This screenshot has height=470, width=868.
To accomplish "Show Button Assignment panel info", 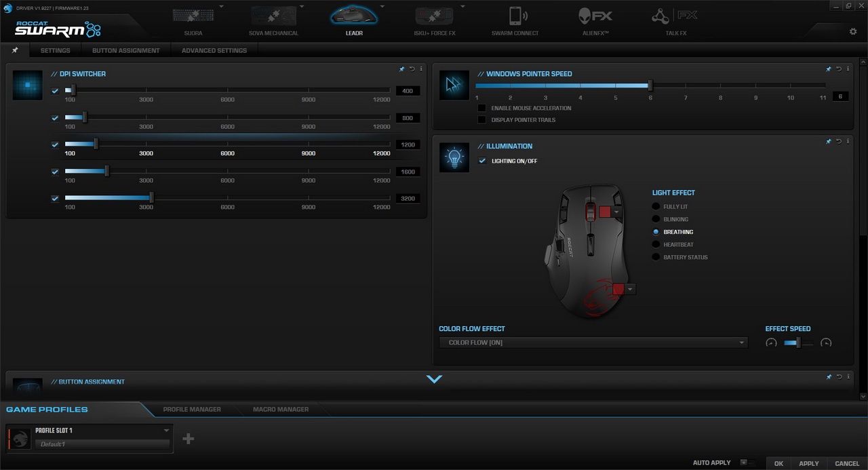I will coord(848,376).
